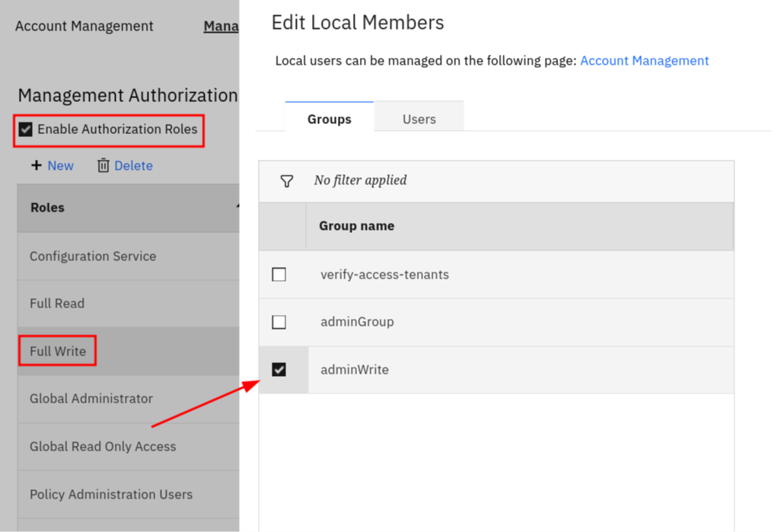Click the select-all checkbox in the group table header
777x532 pixels.
[x=282, y=226]
